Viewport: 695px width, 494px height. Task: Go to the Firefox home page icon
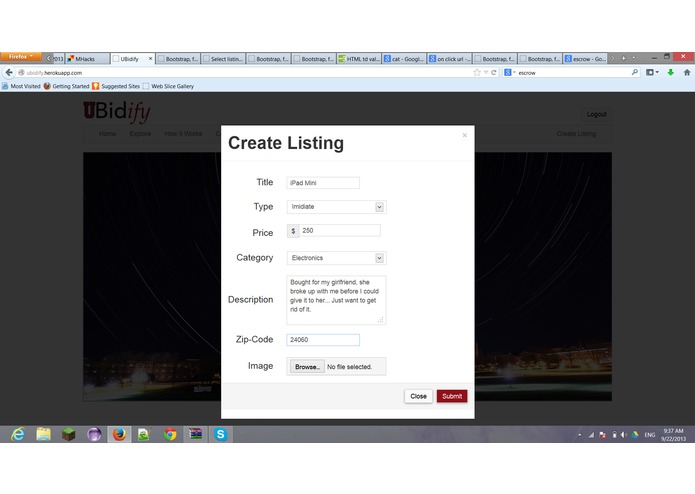pyautogui.click(x=687, y=72)
